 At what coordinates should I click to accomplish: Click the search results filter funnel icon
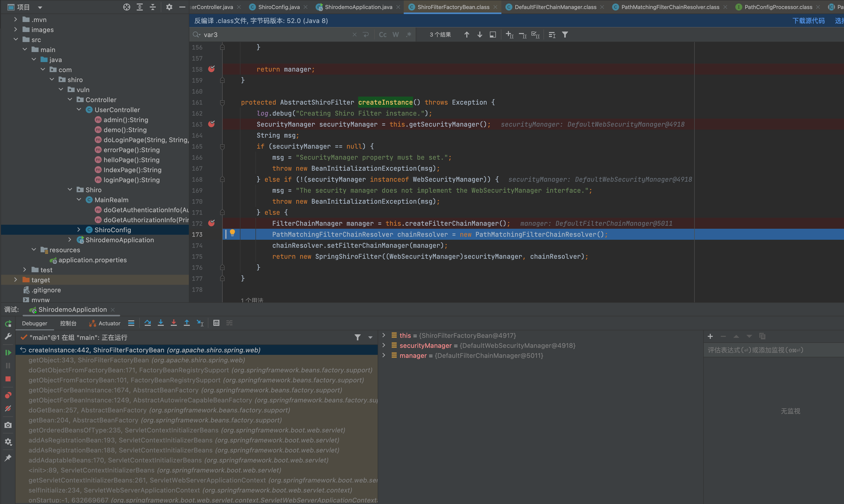tap(565, 35)
